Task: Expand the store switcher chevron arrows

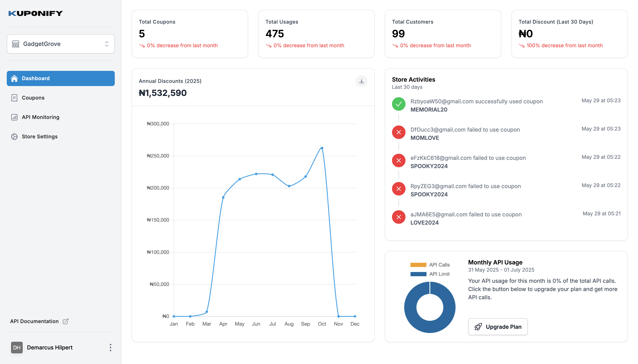Action: pos(107,44)
